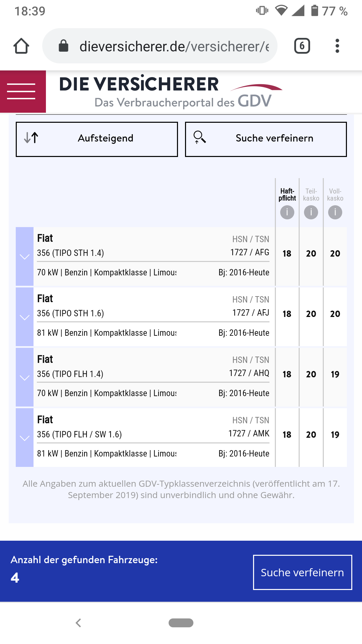Click the upper Suche verfeinern button
This screenshot has height=644, width=362.
click(x=266, y=139)
